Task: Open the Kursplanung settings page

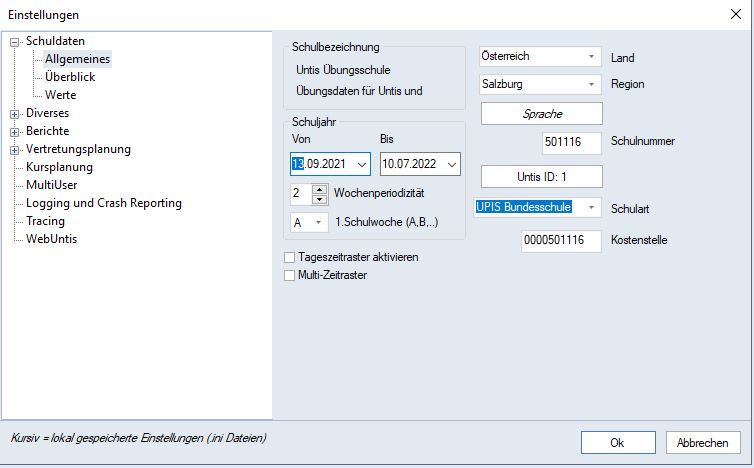Action: tap(59, 167)
